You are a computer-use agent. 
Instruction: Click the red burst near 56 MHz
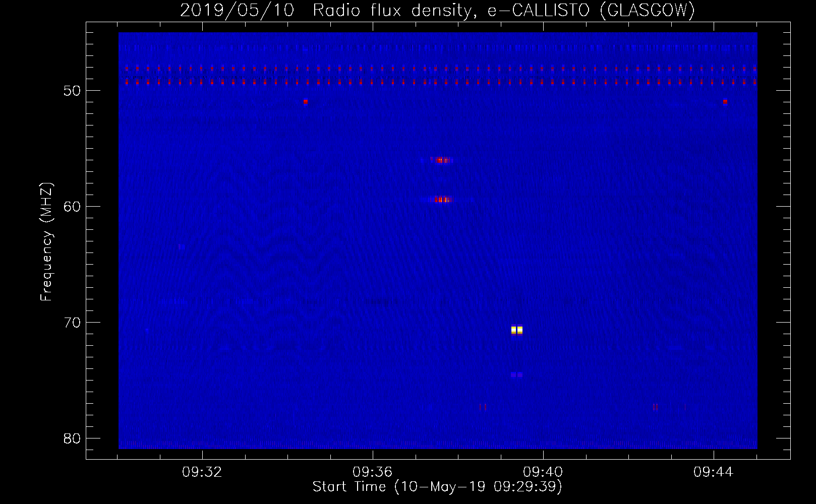pyautogui.click(x=442, y=160)
